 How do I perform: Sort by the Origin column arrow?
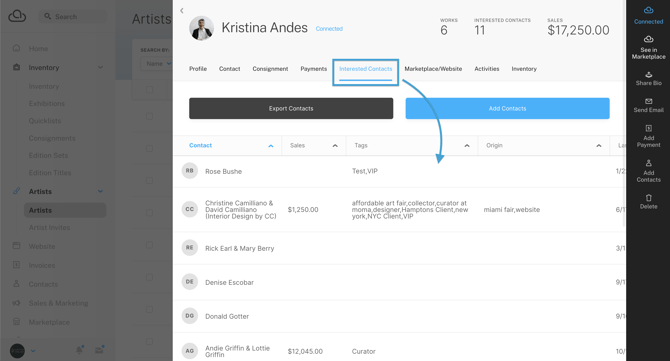599,146
